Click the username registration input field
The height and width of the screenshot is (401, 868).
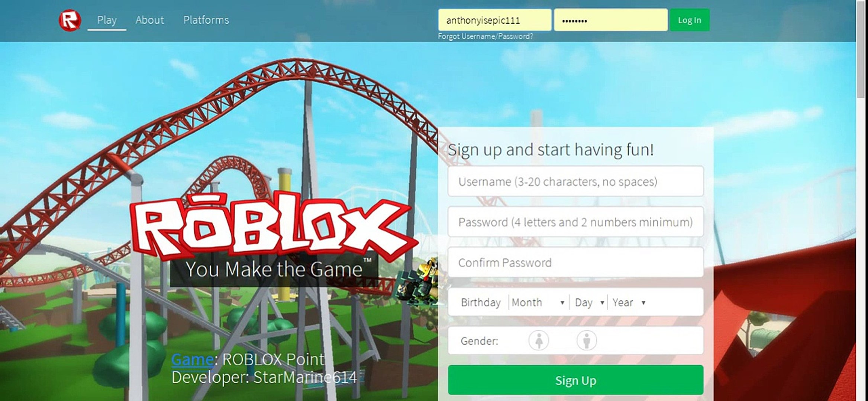pyautogui.click(x=576, y=182)
